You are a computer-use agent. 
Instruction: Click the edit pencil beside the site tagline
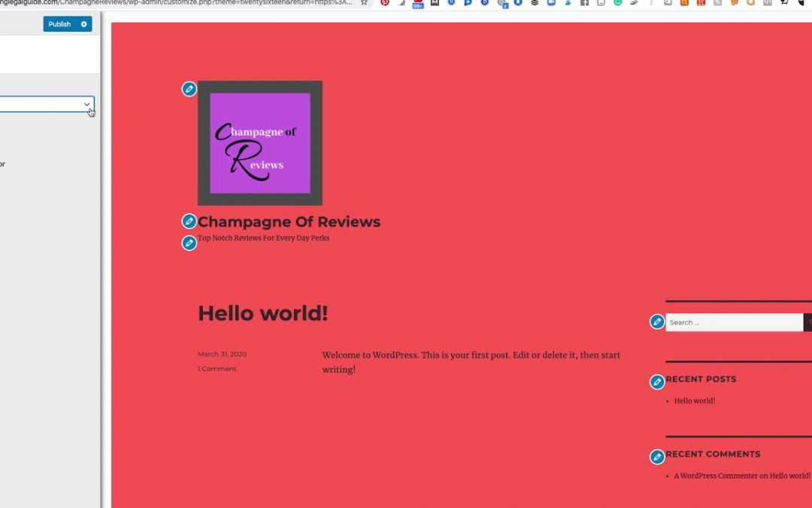pos(189,243)
